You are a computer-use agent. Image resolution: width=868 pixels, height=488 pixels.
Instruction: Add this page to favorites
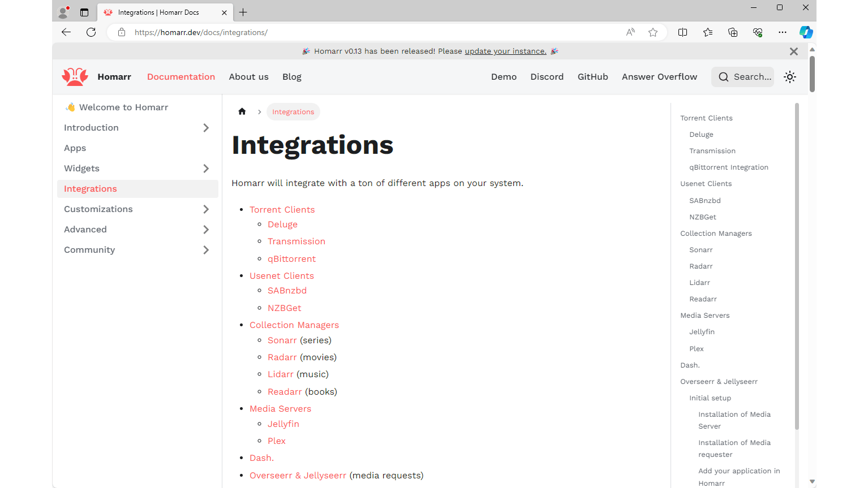653,32
